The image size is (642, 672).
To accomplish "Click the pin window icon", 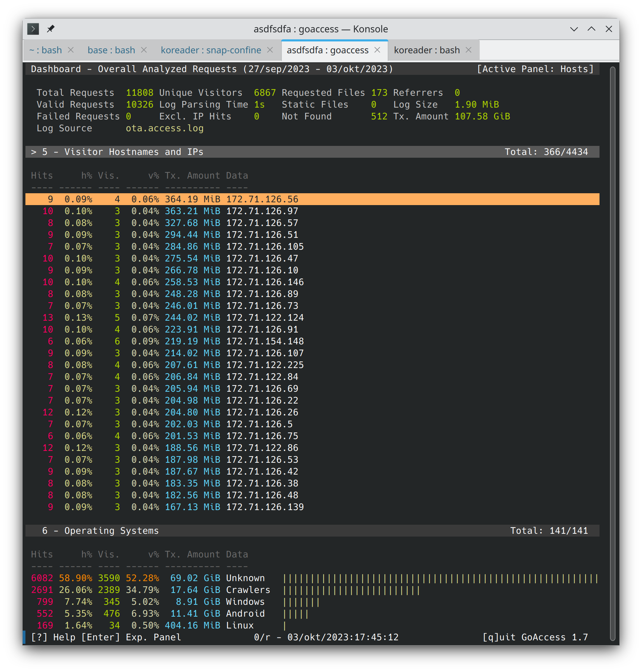I will click(51, 29).
